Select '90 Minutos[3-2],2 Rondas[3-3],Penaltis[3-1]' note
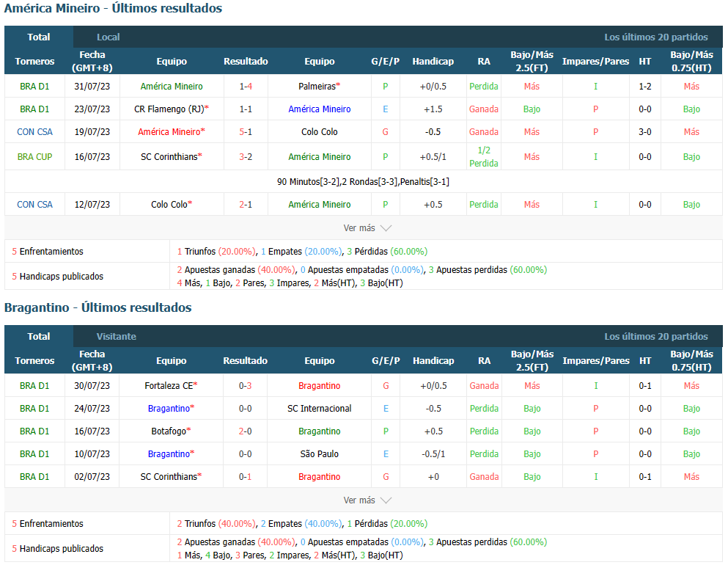Screen dimensions: 728x565 [x=363, y=181]
